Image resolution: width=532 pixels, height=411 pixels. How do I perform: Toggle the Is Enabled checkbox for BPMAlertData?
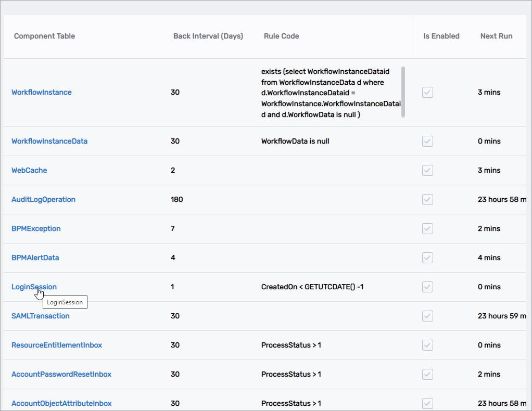(x=427, y=258)
